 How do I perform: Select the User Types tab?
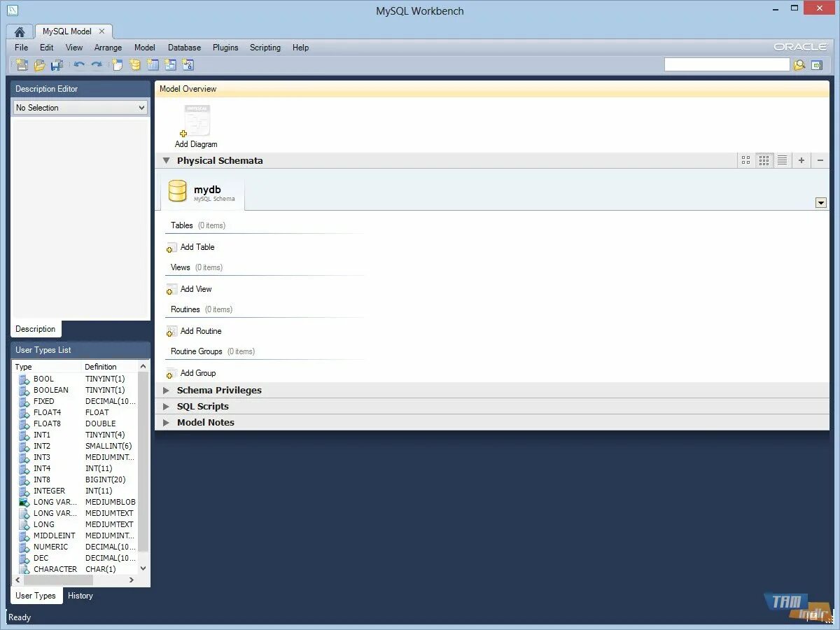(x=36, y=596)
